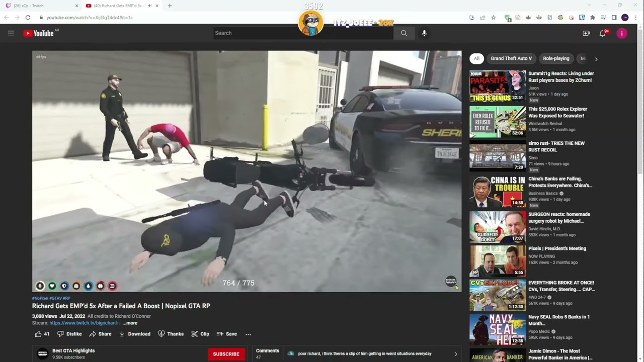Open EVERYTHING BROKE AT ONCE video
Image resolution: width=644 pixels, height=362 pixels.
[561, 286]
